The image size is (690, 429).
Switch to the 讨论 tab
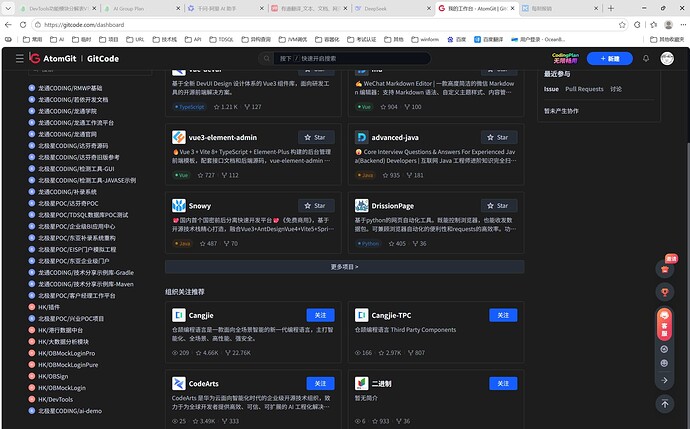click(616, 89)
